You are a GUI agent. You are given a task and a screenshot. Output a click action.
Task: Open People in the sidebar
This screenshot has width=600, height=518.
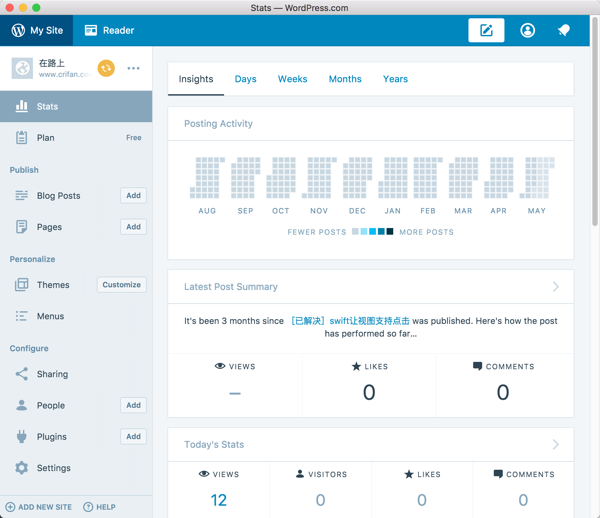51,405
